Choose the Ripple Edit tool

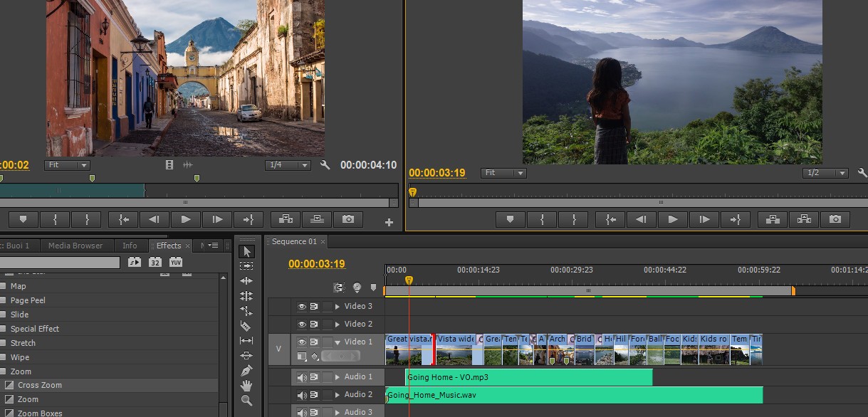246,281
